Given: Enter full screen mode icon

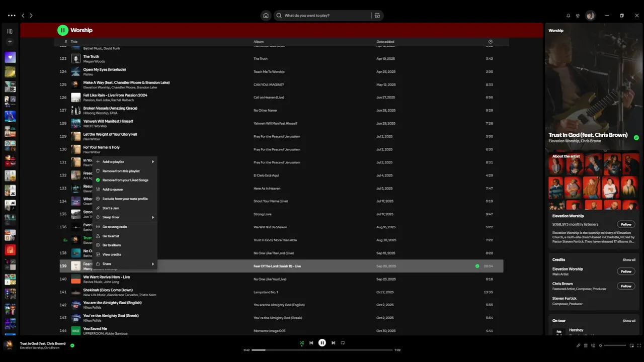Looking at the screenshot, I should click(x=639, y=345).
